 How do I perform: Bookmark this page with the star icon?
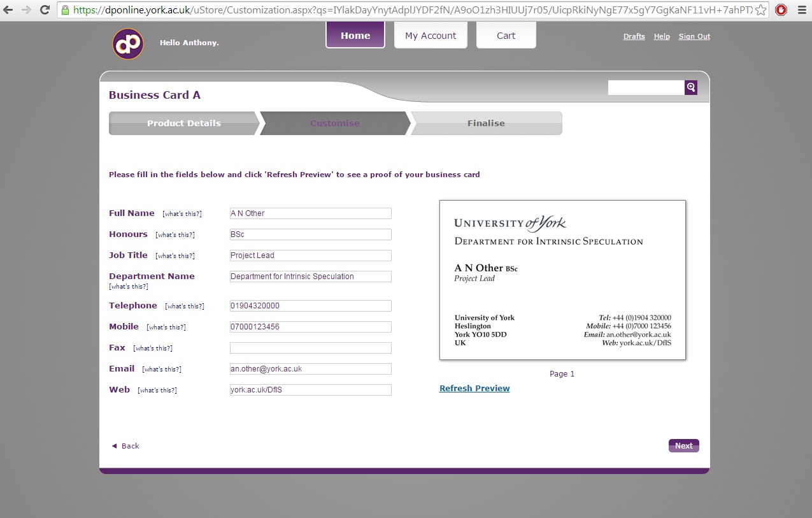point(761,10)
